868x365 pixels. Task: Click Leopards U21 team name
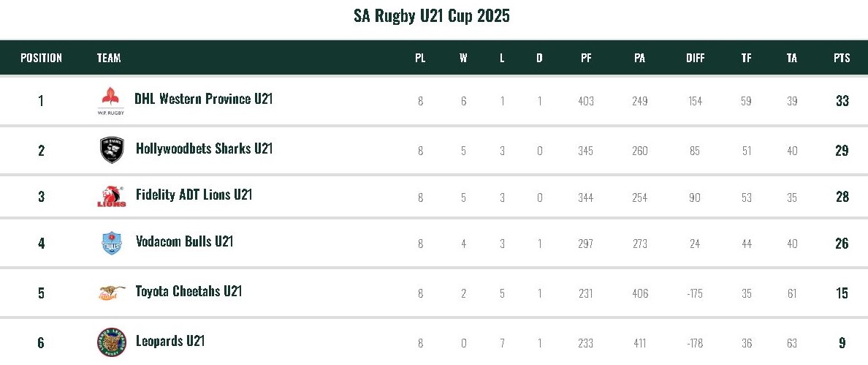click(x=170, y=341)
